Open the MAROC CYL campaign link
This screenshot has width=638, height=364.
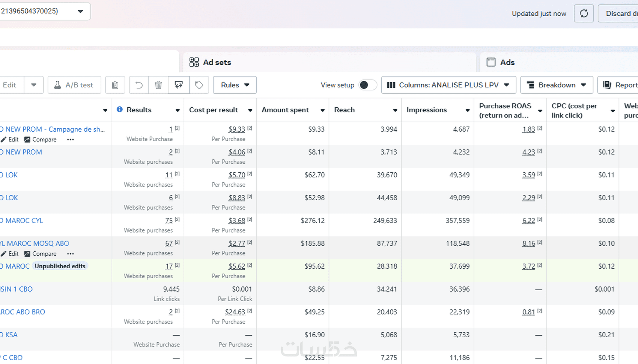point(24,221)
